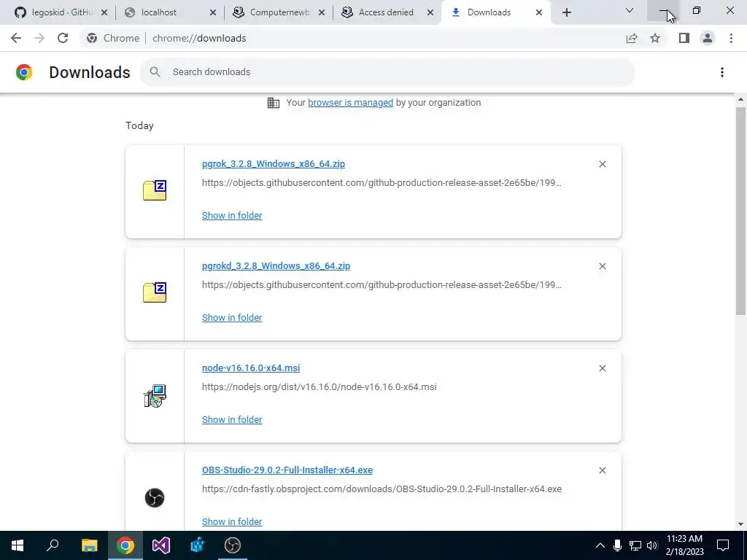Open Visual Studio from taskbar
The height and width of the screenshot is (560, 747).
pyautogui.click(x=161, y=545)
